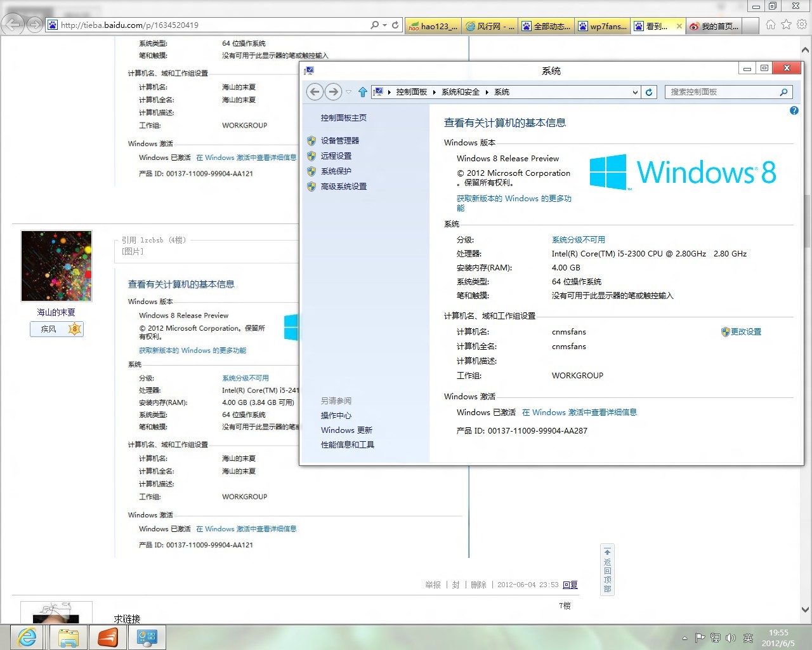812x650 pixels.
Task: Open IE tools gear menu
Action: (x=802, y=25)
